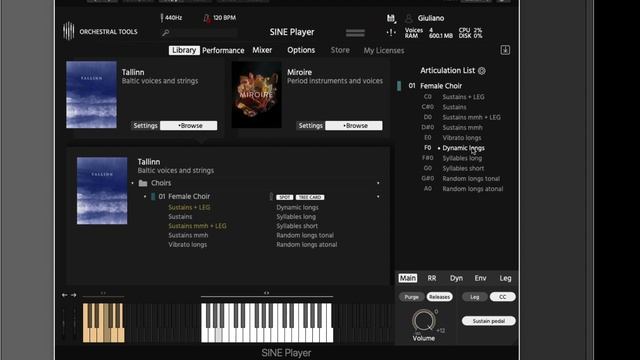Click the Choirs folder icon
Viewport: 640px width, 360px height.
point(143,183)
